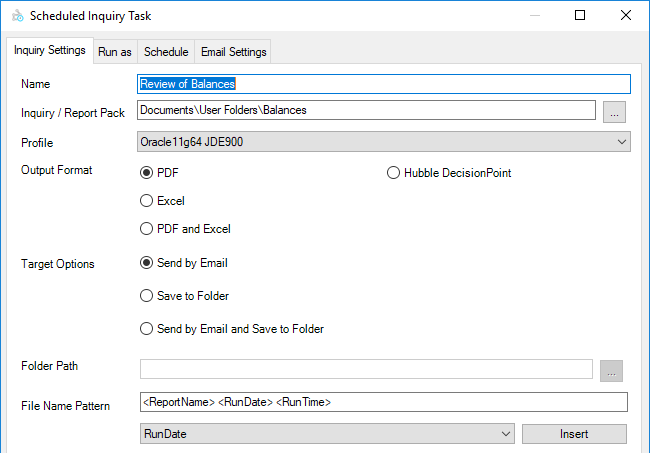Click the File Name Pattern text field

coord(383,402)
